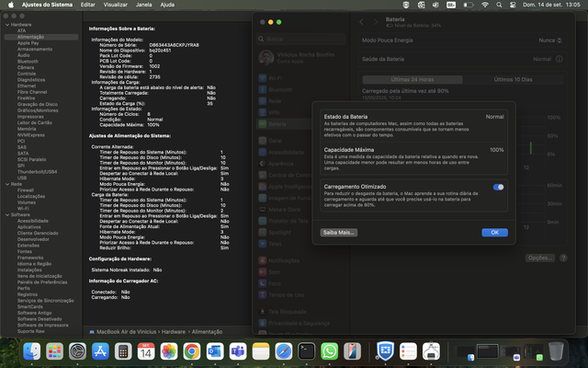This screenshot has width=588, height=368.
Task: Select Instalações under the Software tree
Action: pos(29,270)
